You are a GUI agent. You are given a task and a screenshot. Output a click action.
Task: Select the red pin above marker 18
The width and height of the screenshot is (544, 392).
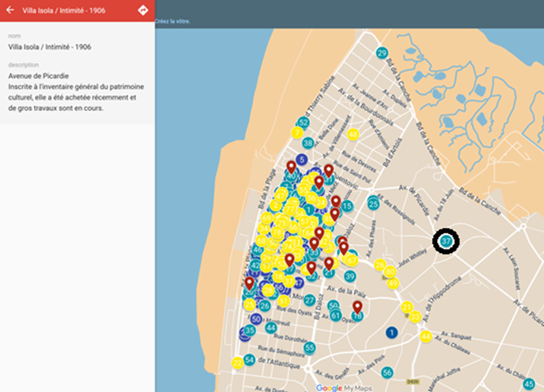tap(357, 306)
